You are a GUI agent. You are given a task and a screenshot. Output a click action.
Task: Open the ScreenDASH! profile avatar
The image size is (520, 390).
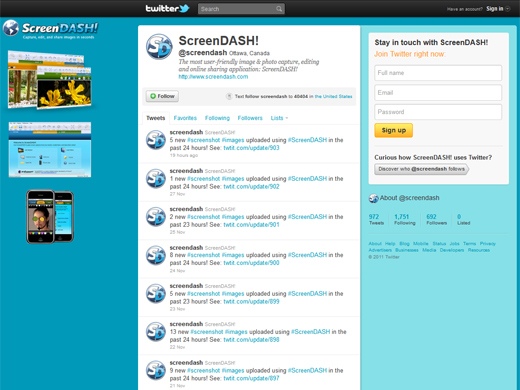pyautogui.click(x=159, y=46)
